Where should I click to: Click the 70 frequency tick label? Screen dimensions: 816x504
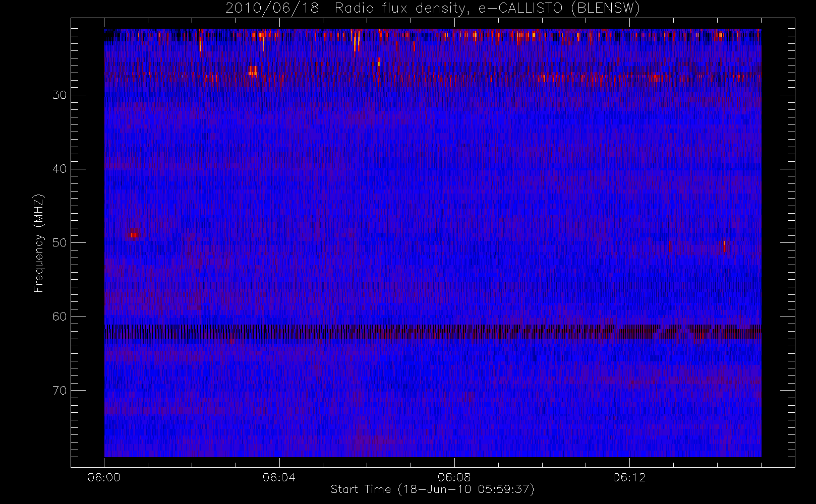click(x=60, y=391)
